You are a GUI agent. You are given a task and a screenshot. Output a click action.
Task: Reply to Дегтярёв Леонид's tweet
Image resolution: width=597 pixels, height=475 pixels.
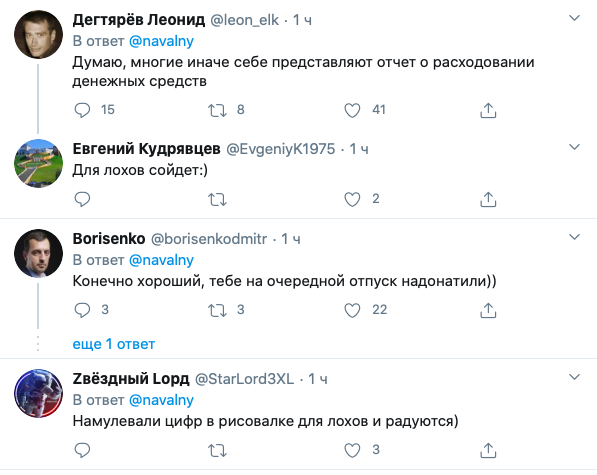82,110
